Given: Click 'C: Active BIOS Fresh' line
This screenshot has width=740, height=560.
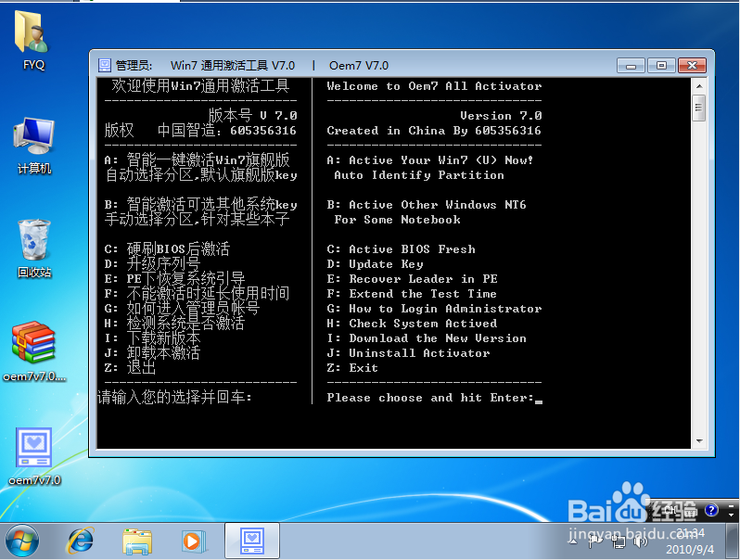Looking at the screenshot, I should (402, 249).
